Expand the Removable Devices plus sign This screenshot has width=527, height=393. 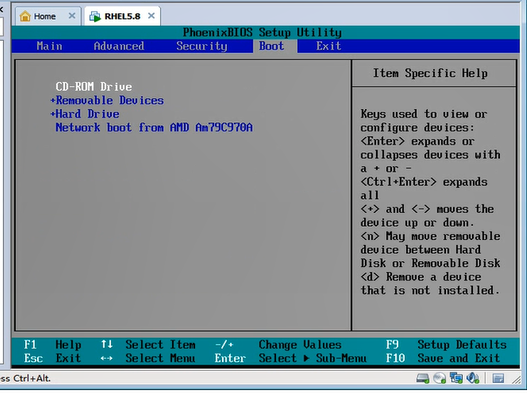52,101
